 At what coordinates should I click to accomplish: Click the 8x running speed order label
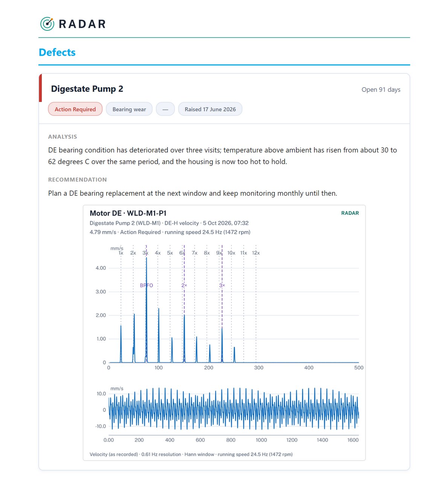[x=207, y=253]
